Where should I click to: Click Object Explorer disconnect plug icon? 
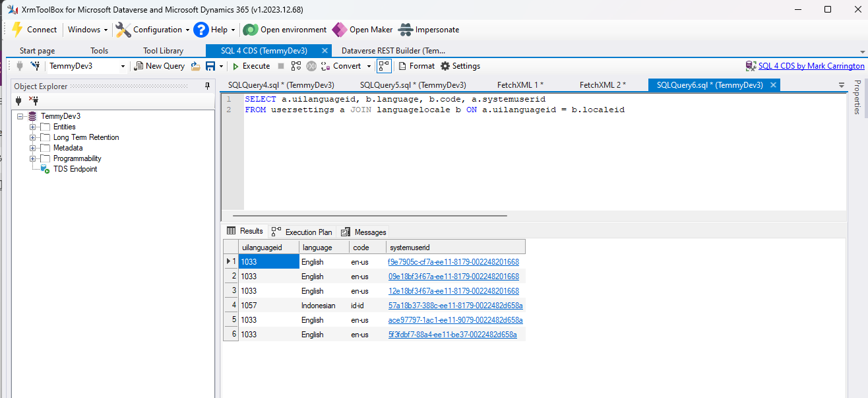34,101
